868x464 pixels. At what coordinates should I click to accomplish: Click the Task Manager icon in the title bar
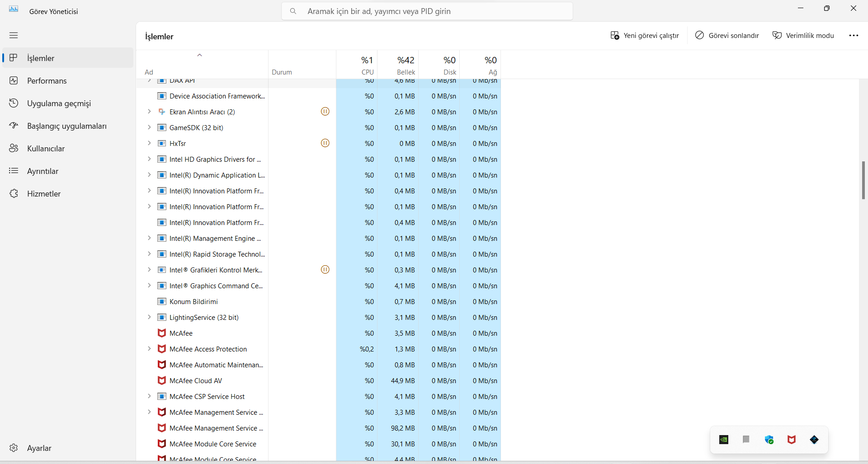tap(14, 9)
